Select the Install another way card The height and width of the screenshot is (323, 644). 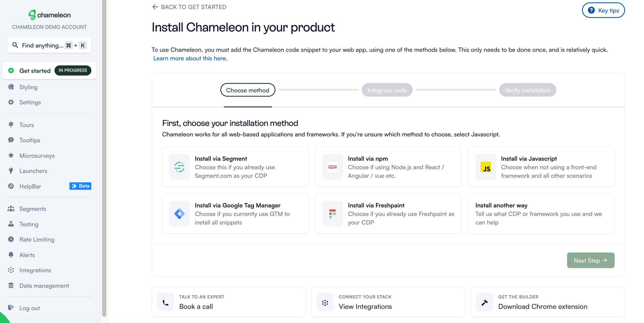click(541, 214)
